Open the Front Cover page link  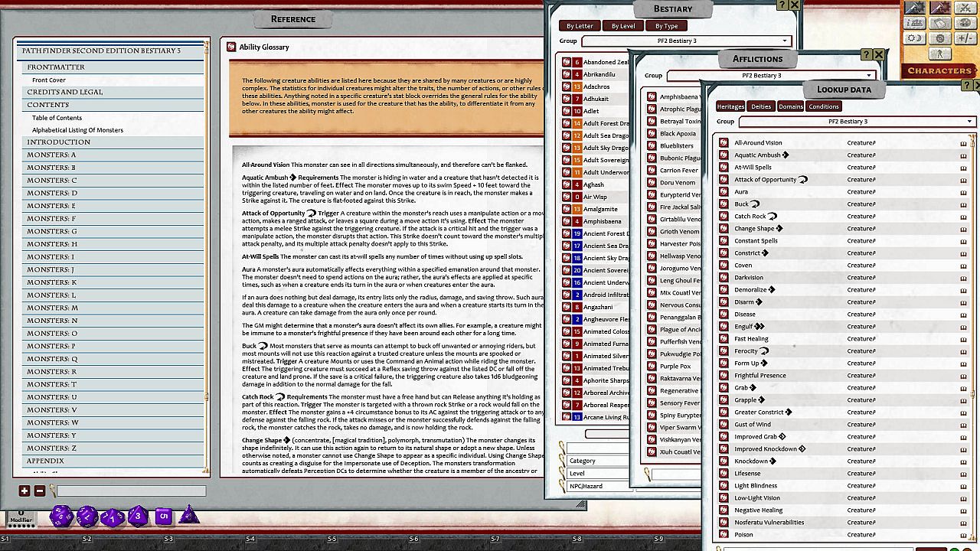pyautogui.click(x=49, y=80)
